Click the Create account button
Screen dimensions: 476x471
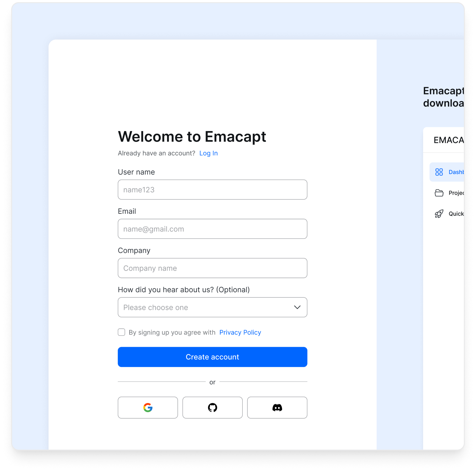coord(213,357)
